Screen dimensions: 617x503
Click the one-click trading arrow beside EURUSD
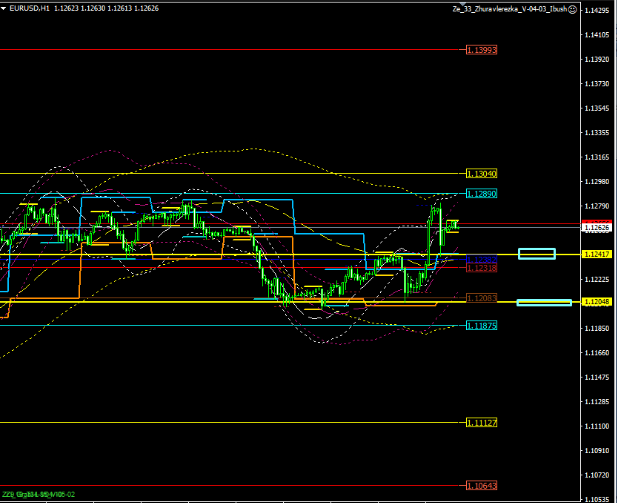click(5, 10)
